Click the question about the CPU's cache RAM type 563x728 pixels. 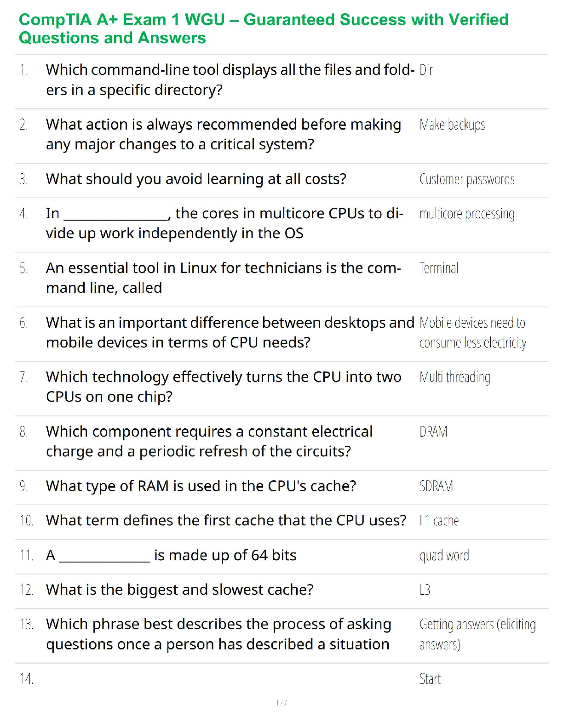[x=201, y=486]
